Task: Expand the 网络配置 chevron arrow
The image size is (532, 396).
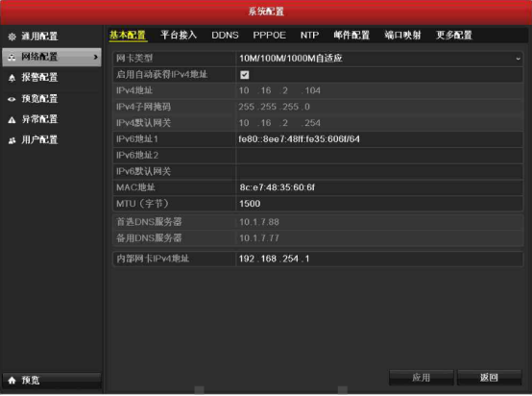Action: point(96,57)
